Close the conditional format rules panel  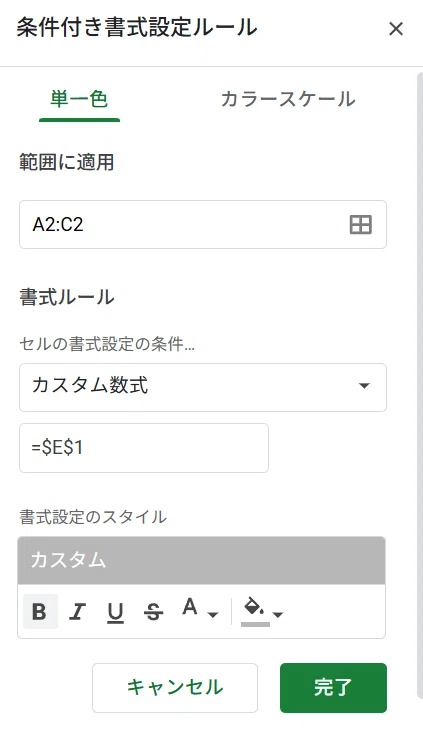tap(396, 29)
